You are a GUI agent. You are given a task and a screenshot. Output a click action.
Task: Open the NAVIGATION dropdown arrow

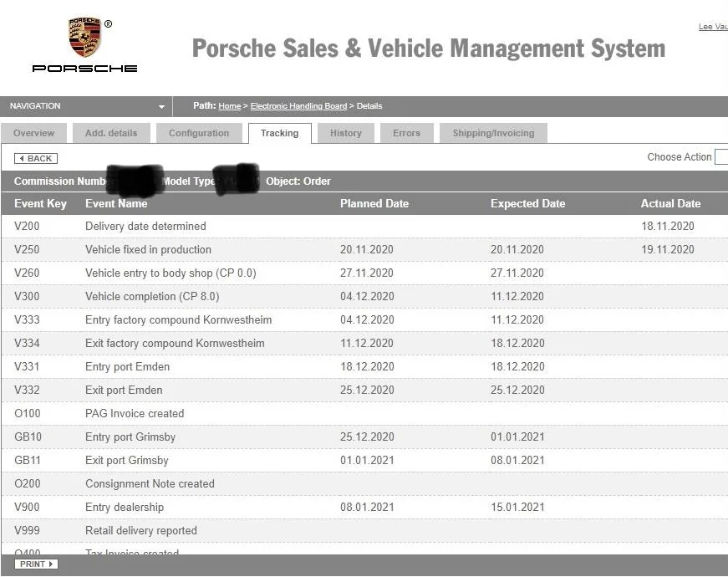click(x=161, y=106)
